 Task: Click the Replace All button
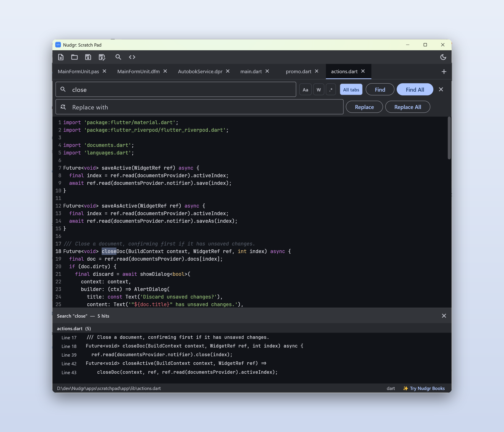(407, 107)
